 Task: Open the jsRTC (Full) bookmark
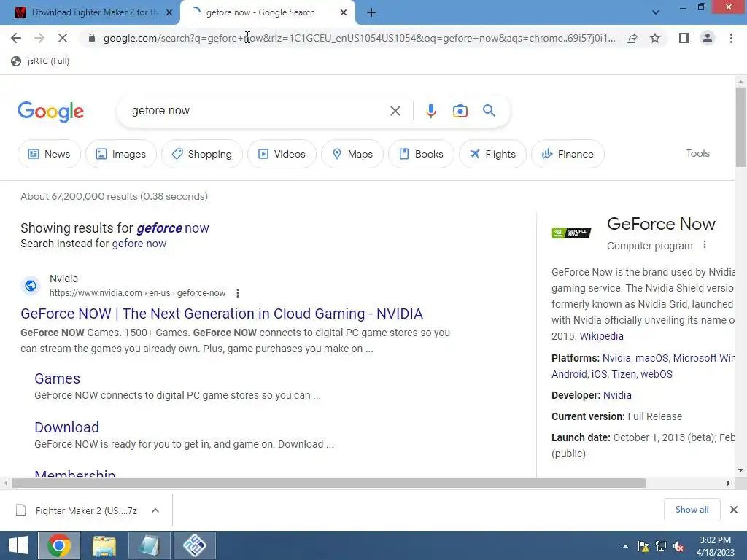[40, 61]
